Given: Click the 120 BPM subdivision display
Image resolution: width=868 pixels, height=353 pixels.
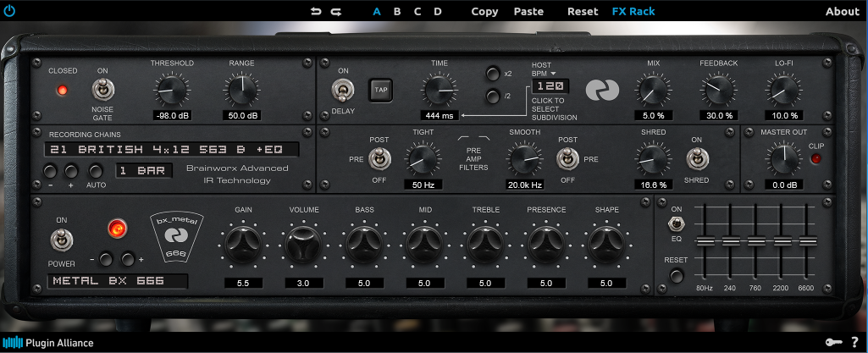Looking at the screenshot, I should tap(550, 86).
